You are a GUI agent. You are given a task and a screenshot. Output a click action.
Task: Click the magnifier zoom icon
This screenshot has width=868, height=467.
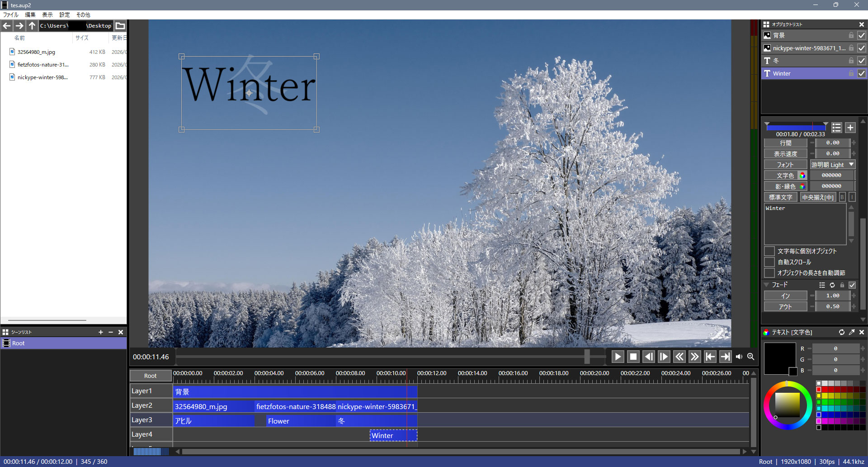coord(751,357)
